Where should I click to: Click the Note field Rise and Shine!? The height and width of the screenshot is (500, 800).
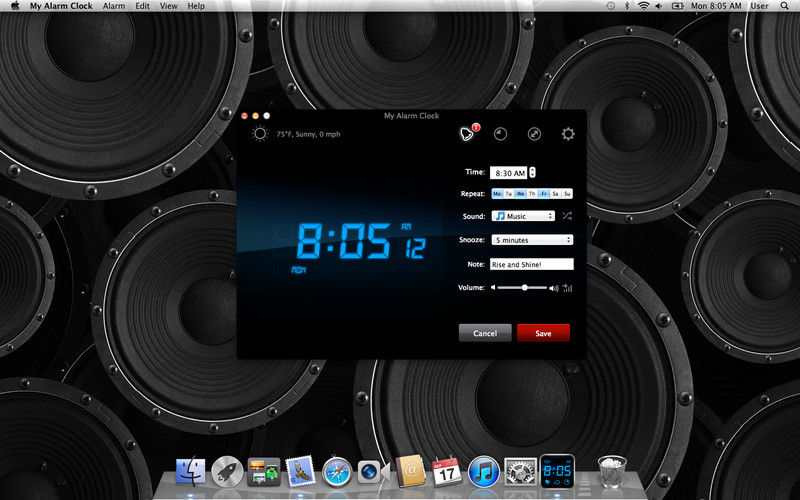532,264
